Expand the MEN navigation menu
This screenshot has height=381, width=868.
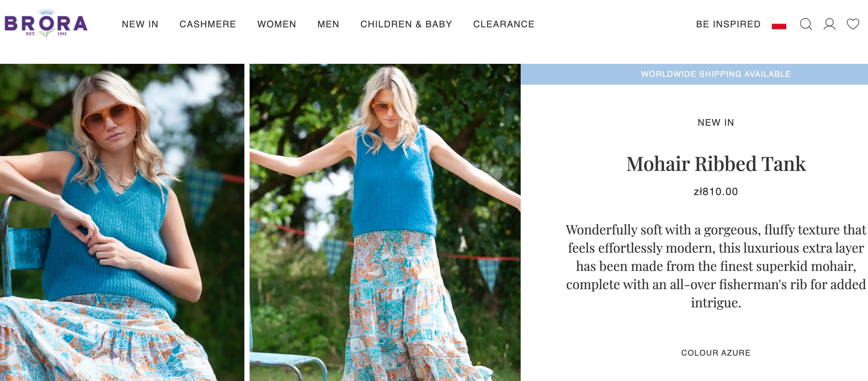pyautogui.click(x=328, y=24)
